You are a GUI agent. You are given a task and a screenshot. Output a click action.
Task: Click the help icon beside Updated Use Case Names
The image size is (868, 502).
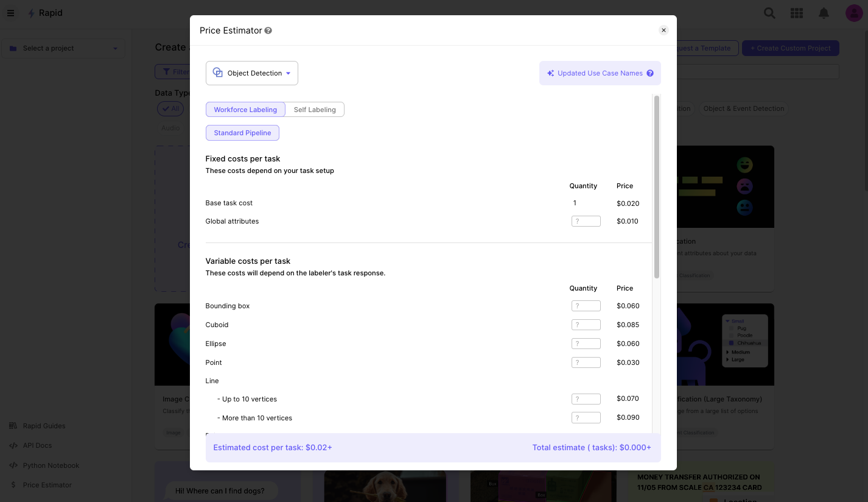pos(650,73)
